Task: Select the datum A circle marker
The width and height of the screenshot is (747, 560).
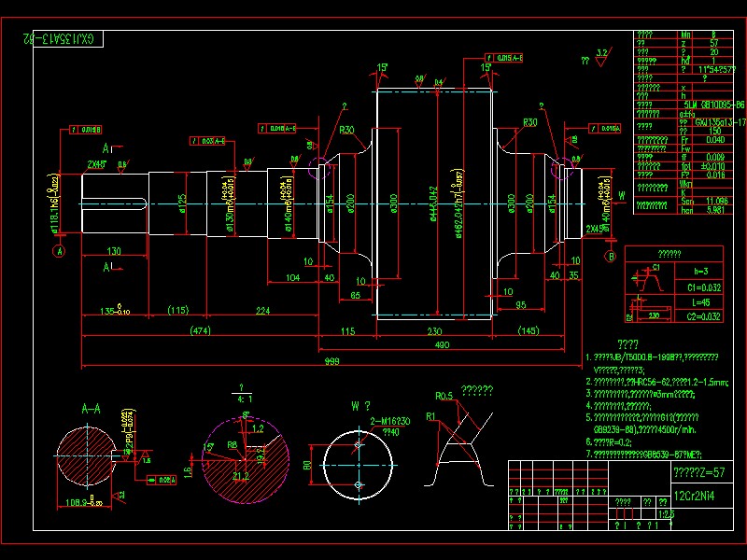Action: coord(60,251)
